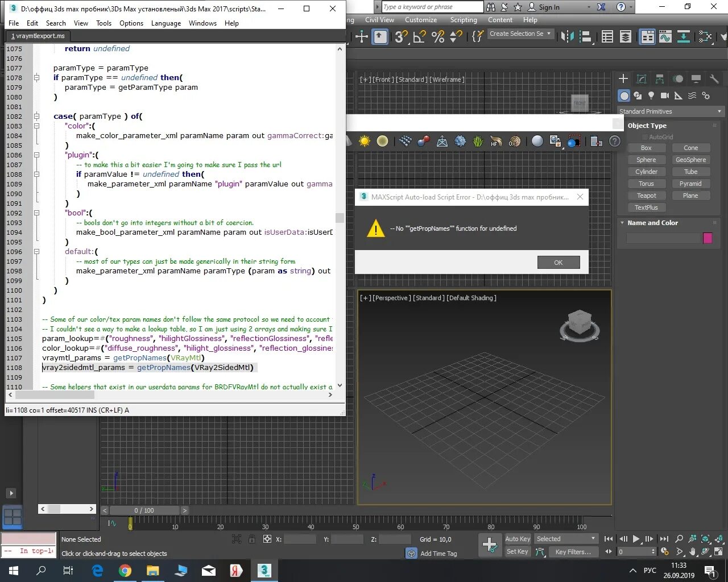Open the Scripting menu in 3ds Max
The width and height of the screenshot is (728, 582).
[x=464, y=20]
